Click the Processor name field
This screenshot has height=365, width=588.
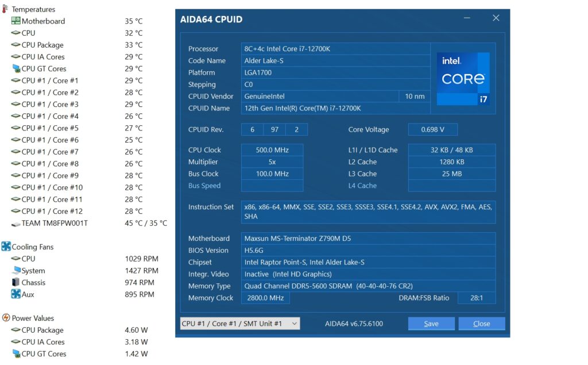[335, 49]
